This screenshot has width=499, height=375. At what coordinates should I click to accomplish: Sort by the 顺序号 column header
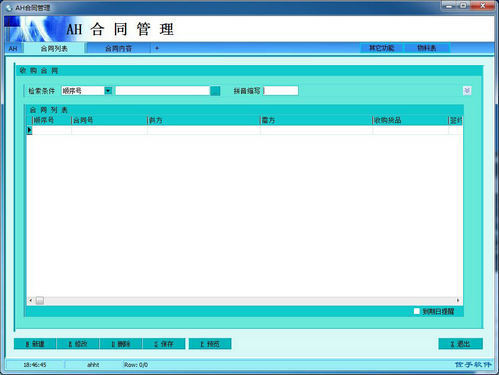coord(51,120)
